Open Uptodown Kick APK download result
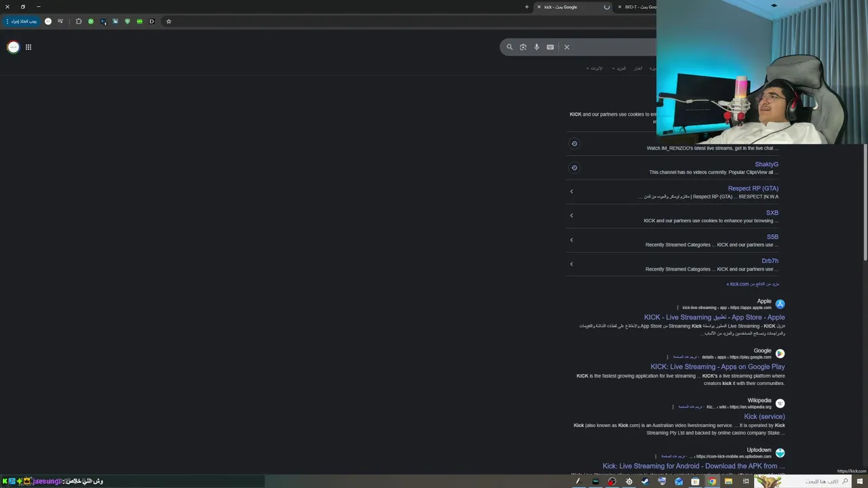 [693, 466]
